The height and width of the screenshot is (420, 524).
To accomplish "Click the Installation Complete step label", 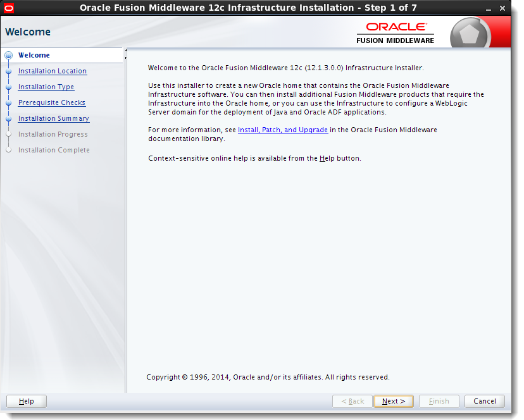I will tap(54, 150).
